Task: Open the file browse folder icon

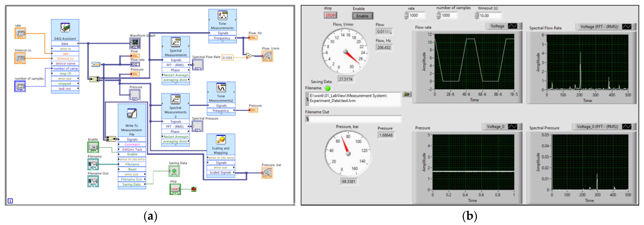Action: (407, 94)
